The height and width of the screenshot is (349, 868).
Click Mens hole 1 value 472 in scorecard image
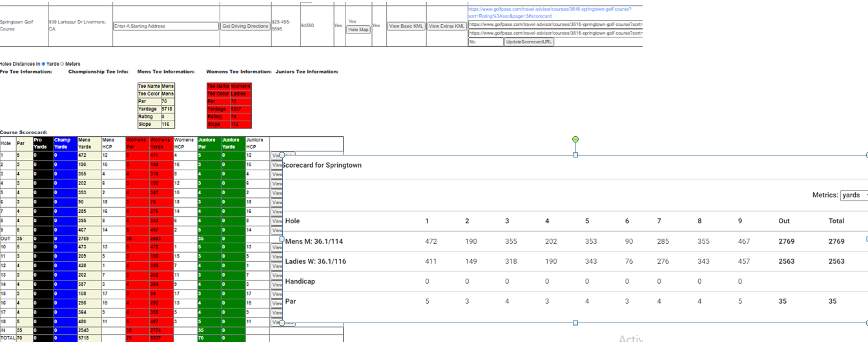click(431, 241)
